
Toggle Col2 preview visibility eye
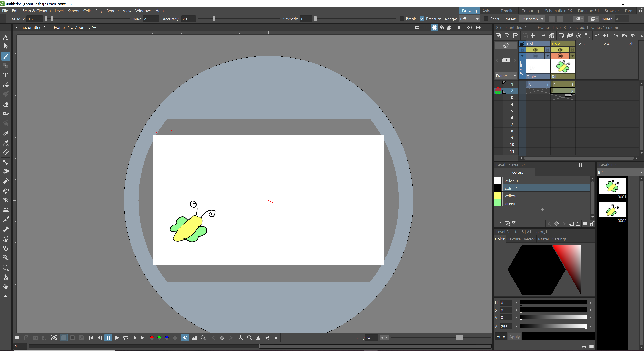point(560,50)
